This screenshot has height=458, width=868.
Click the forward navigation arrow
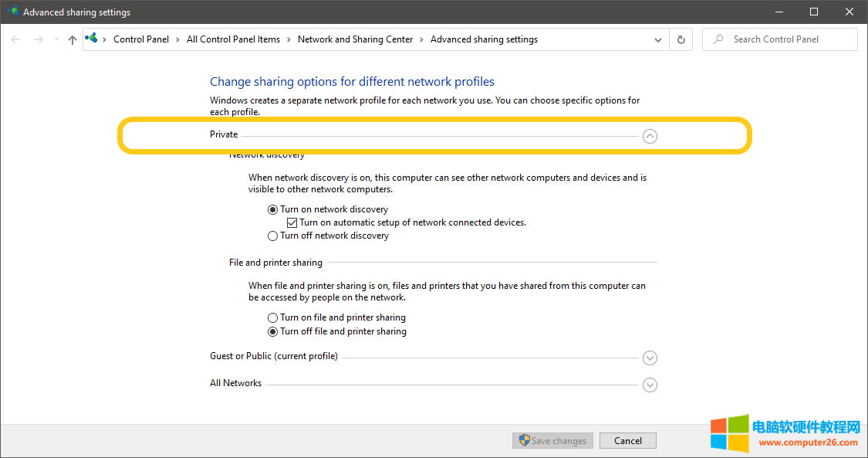[x=39, y=39]
